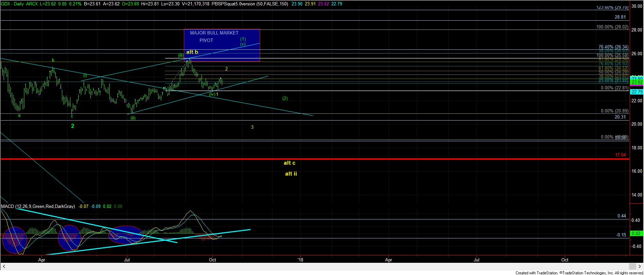Click the "28.81" price level label
Image resolution: width=644 pixels, height=275 pixels.
(x=620, y=17)
